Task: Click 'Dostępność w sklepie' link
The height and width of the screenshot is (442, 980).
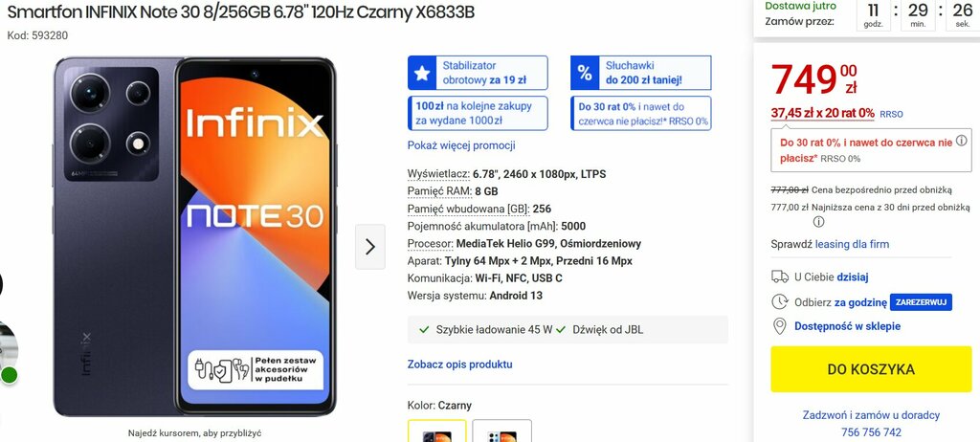Action: 847,326
